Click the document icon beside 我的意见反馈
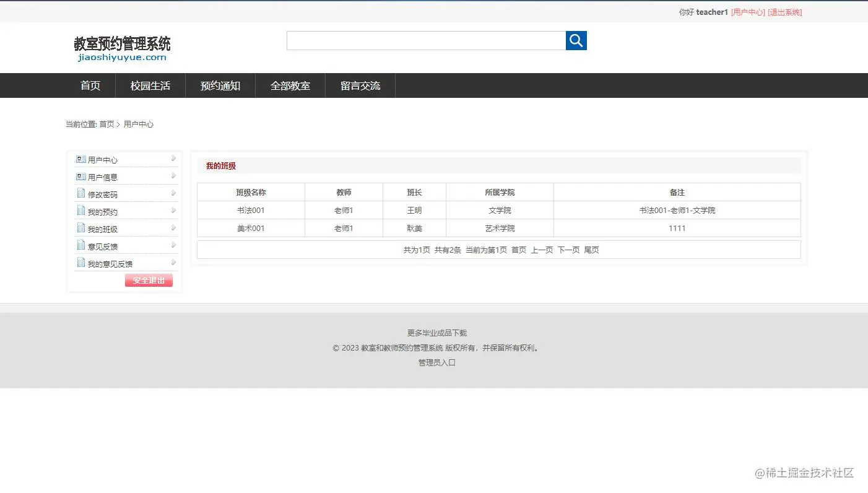The width and height of the screenshot is (868, 493). coord(80,263)
